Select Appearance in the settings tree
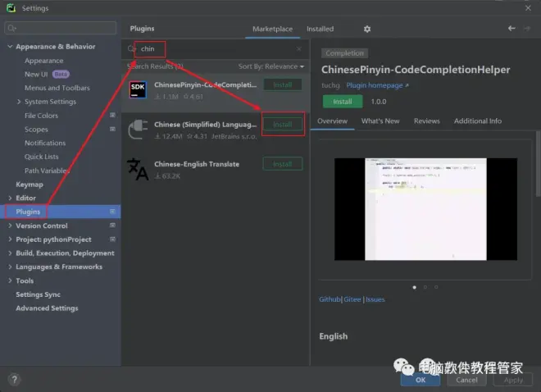The width and height of the screenshot is (541, 392). [43, 61]
